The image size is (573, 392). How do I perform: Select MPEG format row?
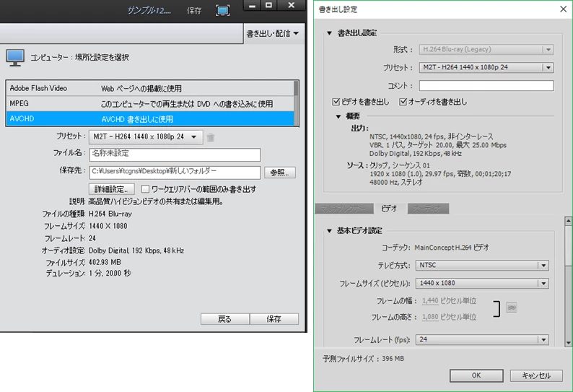tap(150, 104)
